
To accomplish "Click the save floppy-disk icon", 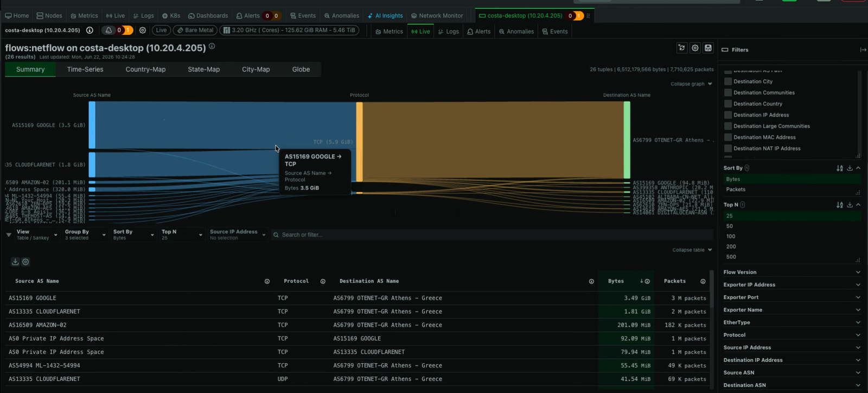I will click(708, 48).
